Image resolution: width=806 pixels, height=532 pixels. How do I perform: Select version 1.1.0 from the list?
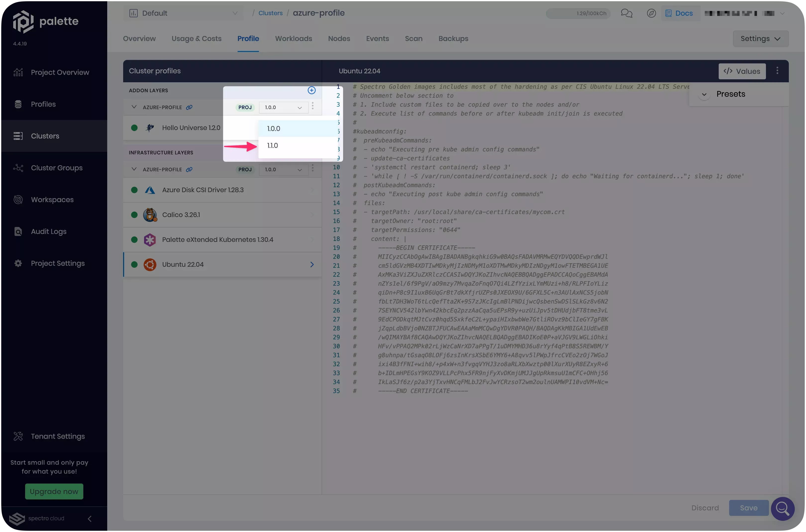click(273, 145)
